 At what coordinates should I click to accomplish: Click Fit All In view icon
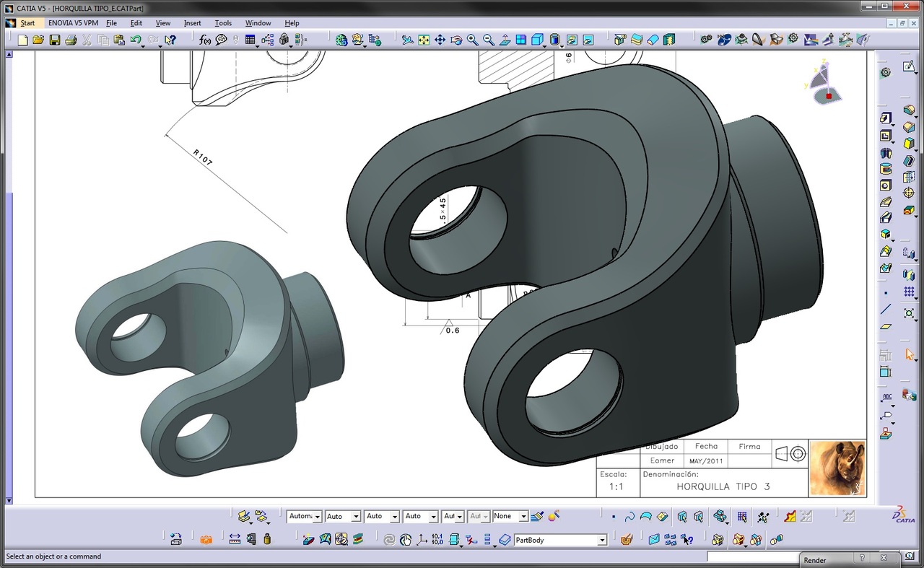click(424, 40)
